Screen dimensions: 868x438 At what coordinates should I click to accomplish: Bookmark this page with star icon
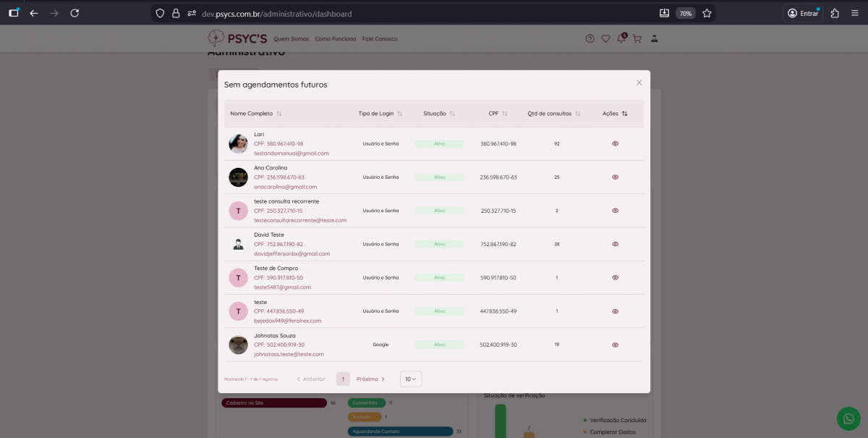click(x=707, y=13)
